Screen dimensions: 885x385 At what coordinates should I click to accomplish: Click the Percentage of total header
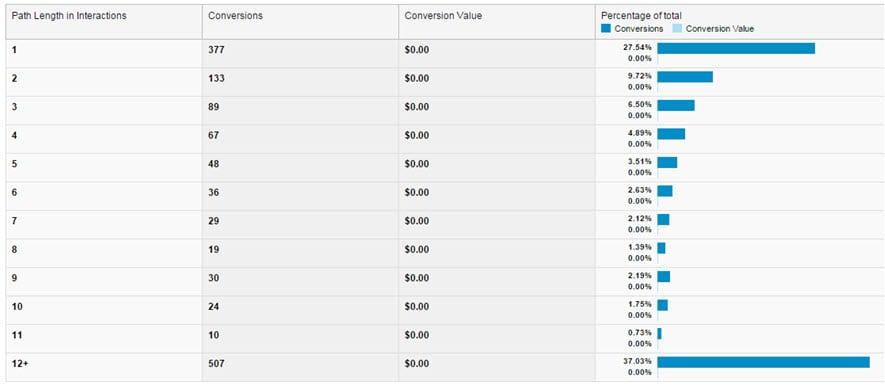641,15
